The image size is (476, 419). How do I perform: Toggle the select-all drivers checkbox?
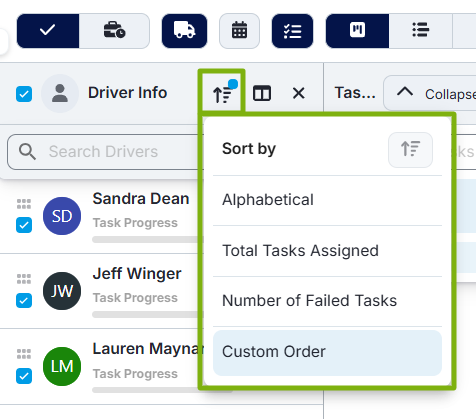(24, 94)
